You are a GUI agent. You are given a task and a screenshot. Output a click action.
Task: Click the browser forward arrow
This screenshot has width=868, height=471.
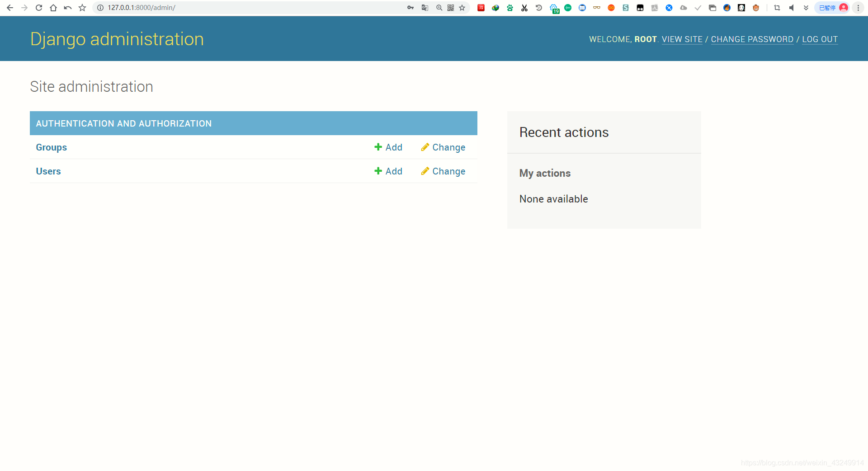pos(24,8)
